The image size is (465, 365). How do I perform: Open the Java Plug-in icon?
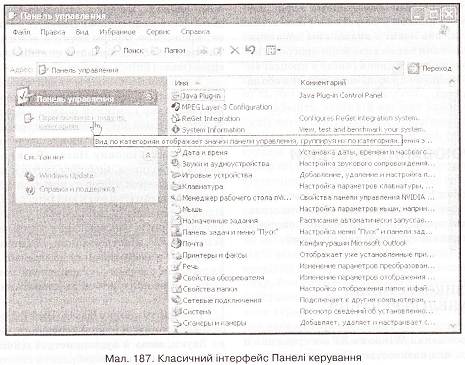click(175, 96)
